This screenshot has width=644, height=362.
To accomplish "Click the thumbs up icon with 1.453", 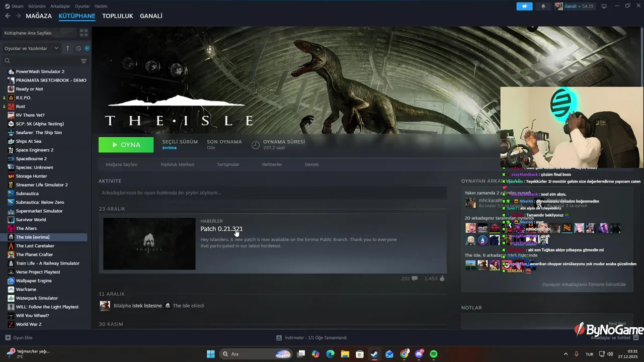I will pos(442,278).
